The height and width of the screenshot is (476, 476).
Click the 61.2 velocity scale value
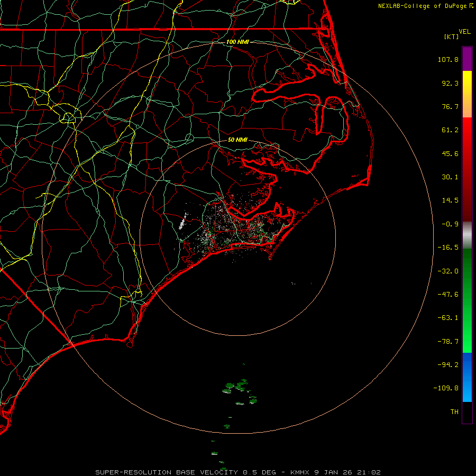[x=450, y=130]
